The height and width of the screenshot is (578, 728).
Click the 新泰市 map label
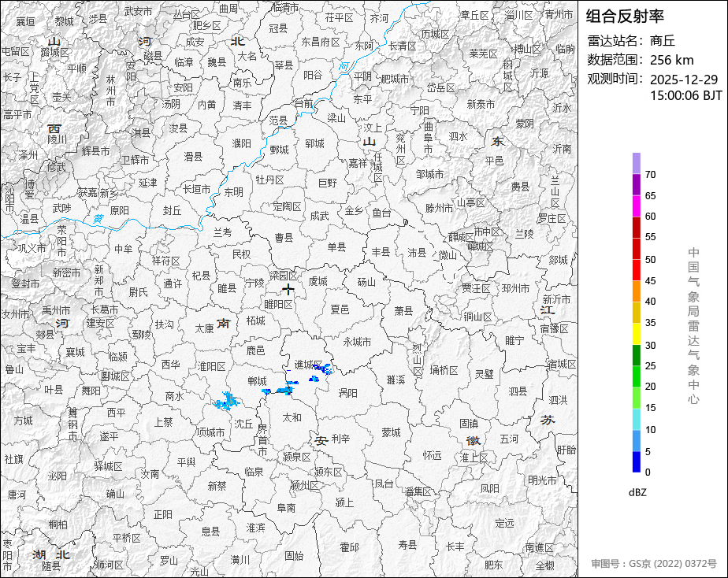[481, 105]
